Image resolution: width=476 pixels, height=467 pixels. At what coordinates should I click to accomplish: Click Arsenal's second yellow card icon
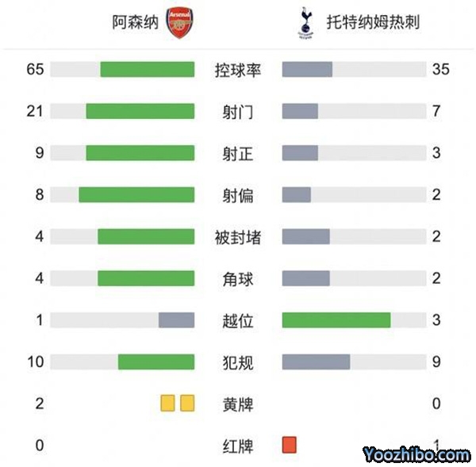187,404
